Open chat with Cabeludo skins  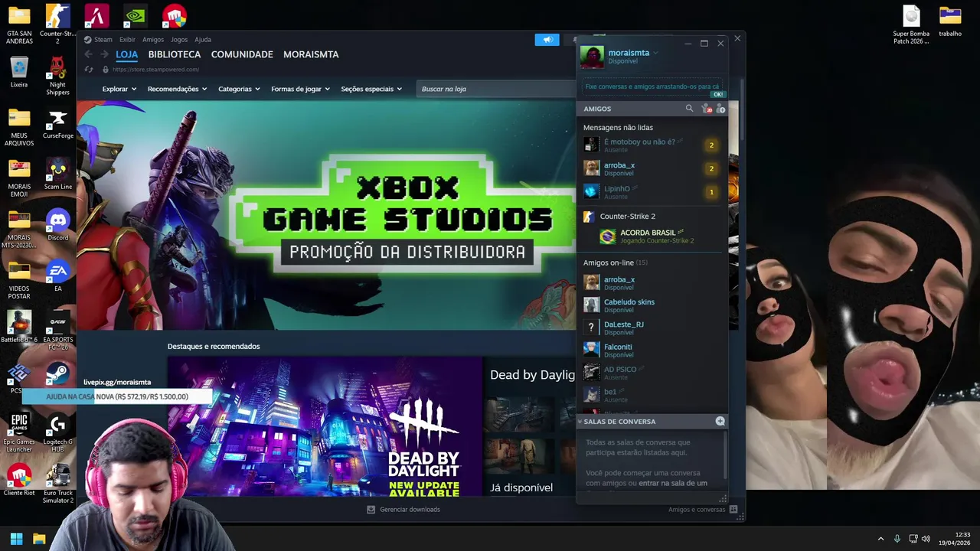pos(652,305)
